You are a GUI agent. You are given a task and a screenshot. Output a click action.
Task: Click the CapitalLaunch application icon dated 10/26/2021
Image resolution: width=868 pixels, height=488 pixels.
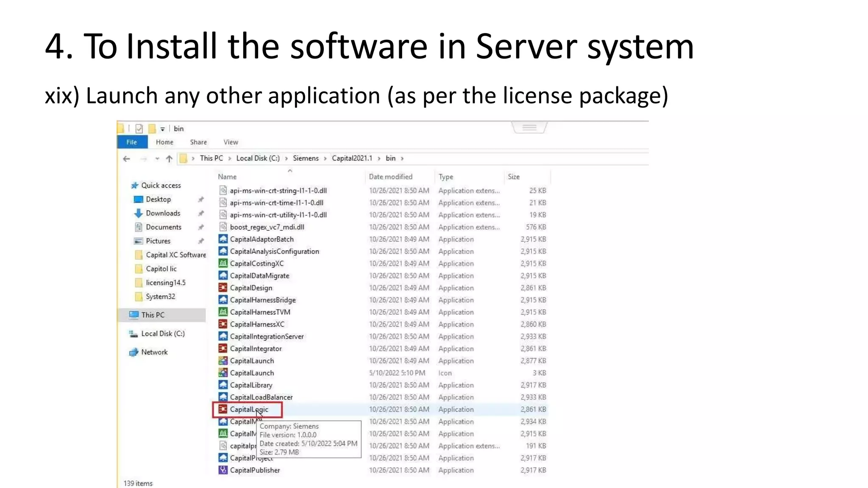[223, 360]
